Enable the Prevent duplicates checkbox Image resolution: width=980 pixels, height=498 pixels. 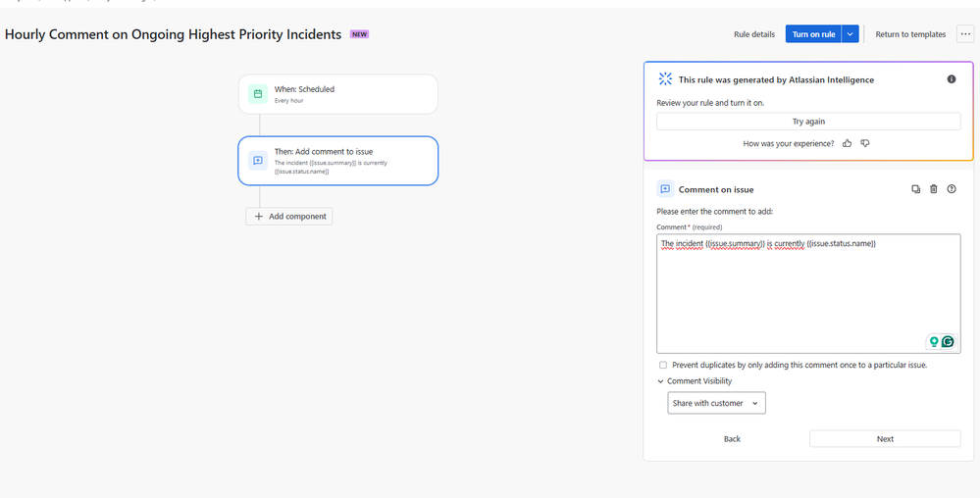coord(663,365)
